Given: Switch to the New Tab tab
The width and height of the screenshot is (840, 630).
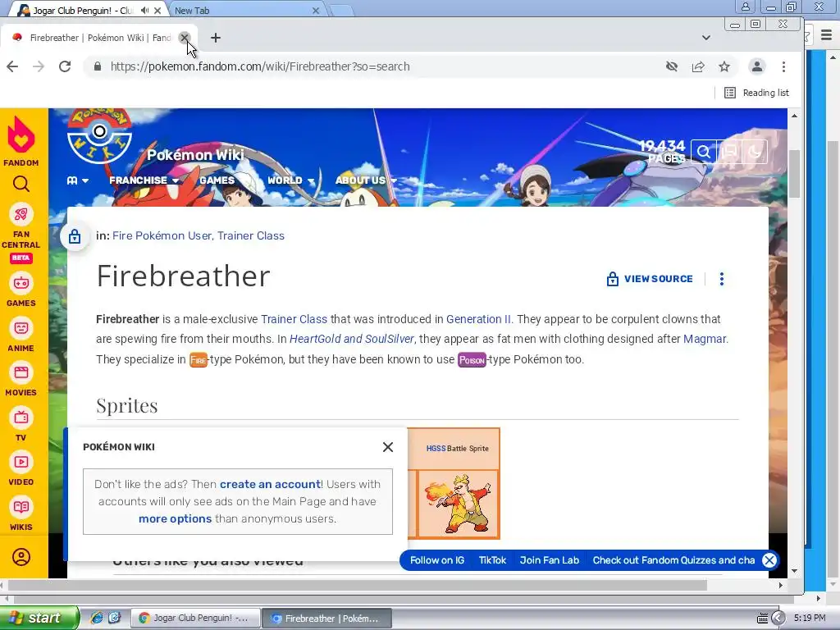Looking at the screenshot, I should pyautogui.click(x=244, y=10).
